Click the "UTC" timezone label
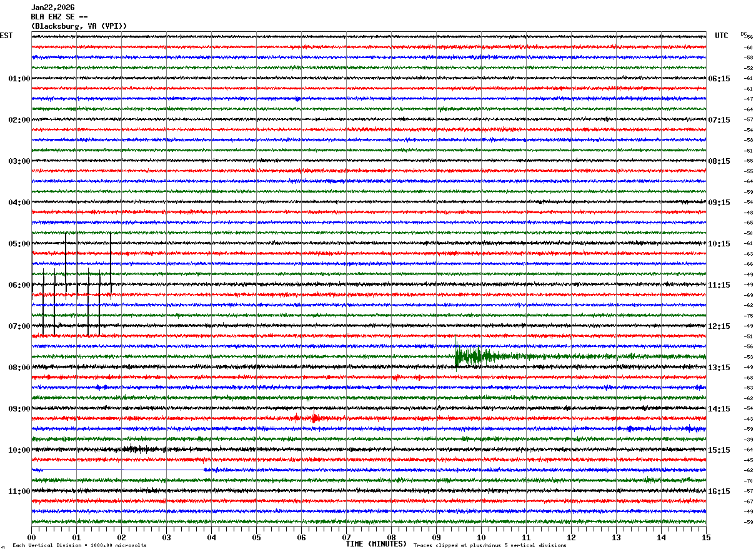 point(722,36)
